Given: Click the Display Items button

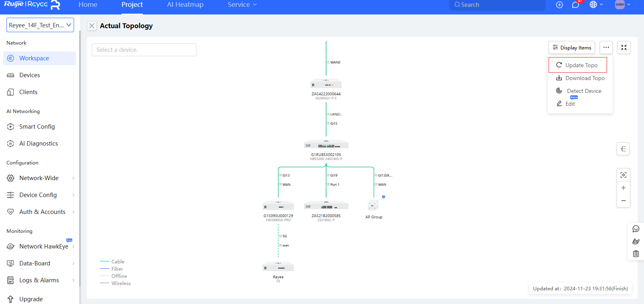Looking at the screenshot, I should pos(572,47).
